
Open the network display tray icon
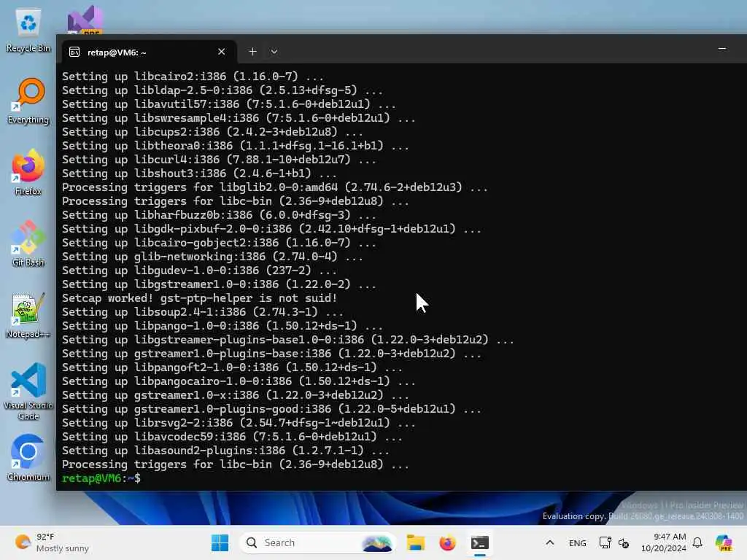click(605, 542)
